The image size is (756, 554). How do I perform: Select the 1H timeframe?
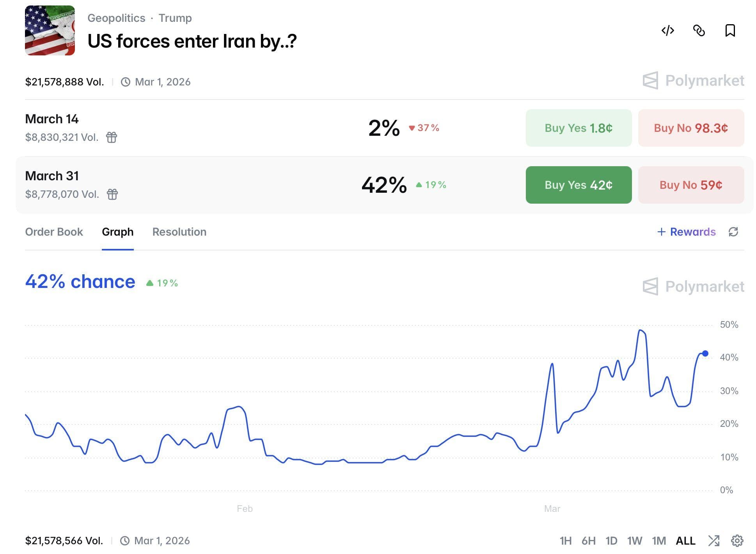(565, 541)
